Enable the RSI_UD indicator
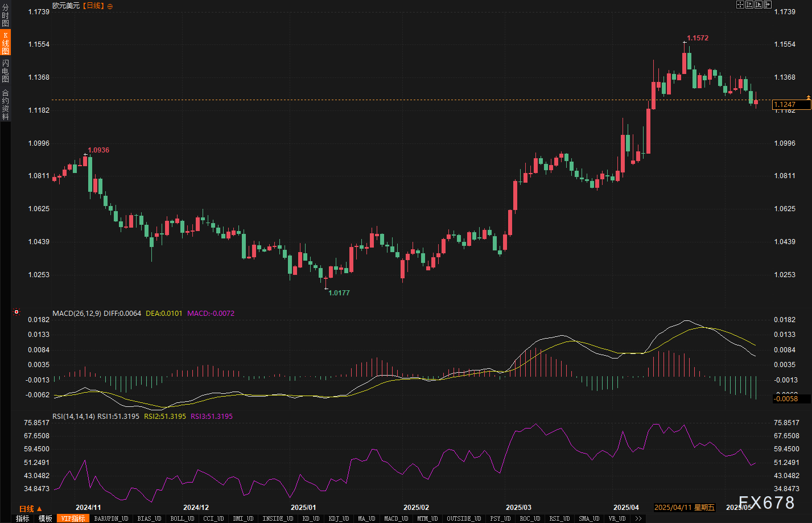The height and width of the screenshot is (523, 812). [x=559, y=518]
